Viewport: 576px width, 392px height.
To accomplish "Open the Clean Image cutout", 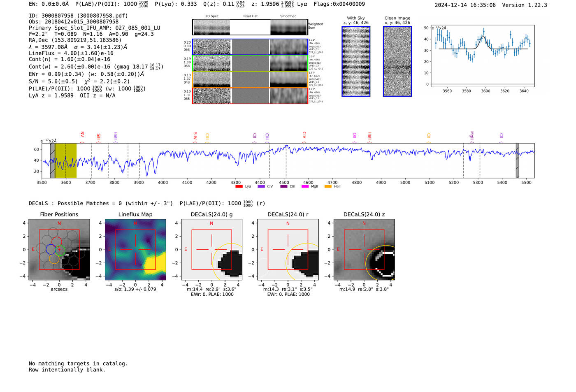I will pyautogui.click(x=397, y=61).
